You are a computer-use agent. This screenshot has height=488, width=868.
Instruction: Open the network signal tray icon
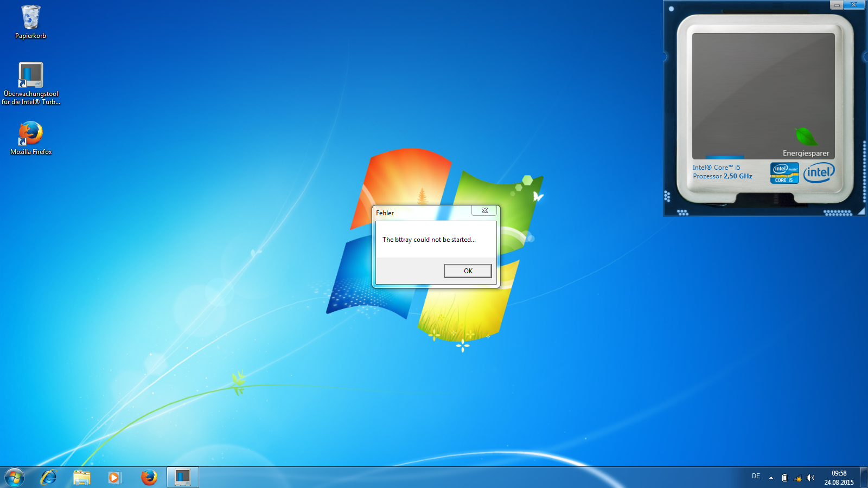(x=797, y=478)
